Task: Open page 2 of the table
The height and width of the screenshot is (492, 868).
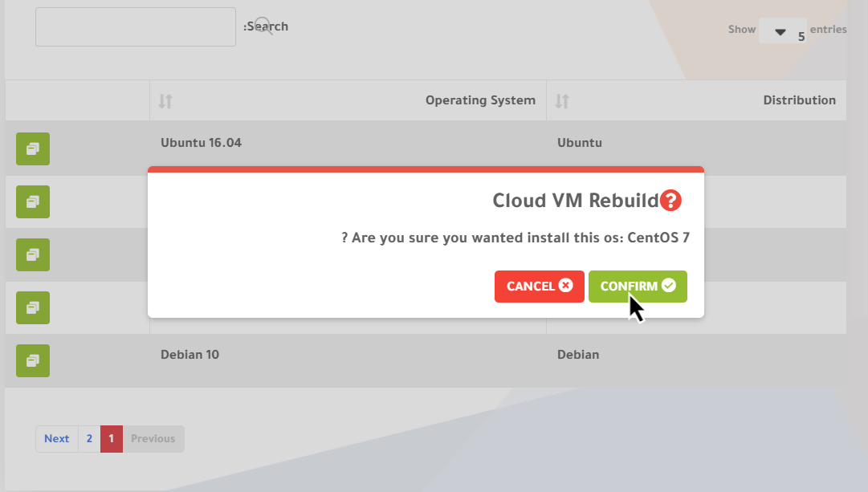Action: coord(89,438)
